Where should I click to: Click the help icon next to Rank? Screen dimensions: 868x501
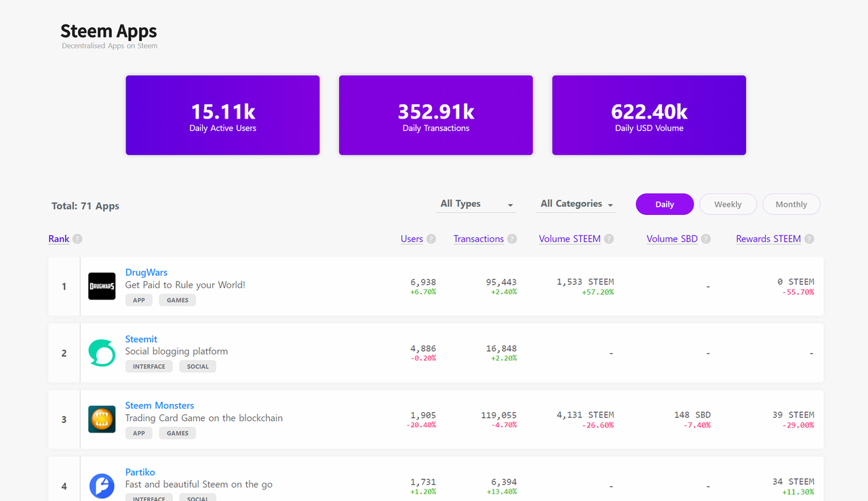77,239
